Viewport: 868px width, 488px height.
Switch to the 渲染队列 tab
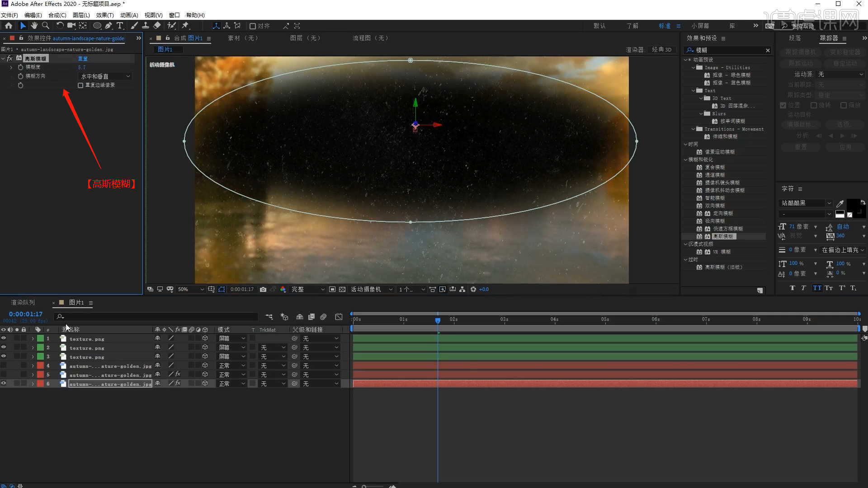pyautogui.click(x=23, y=302)
